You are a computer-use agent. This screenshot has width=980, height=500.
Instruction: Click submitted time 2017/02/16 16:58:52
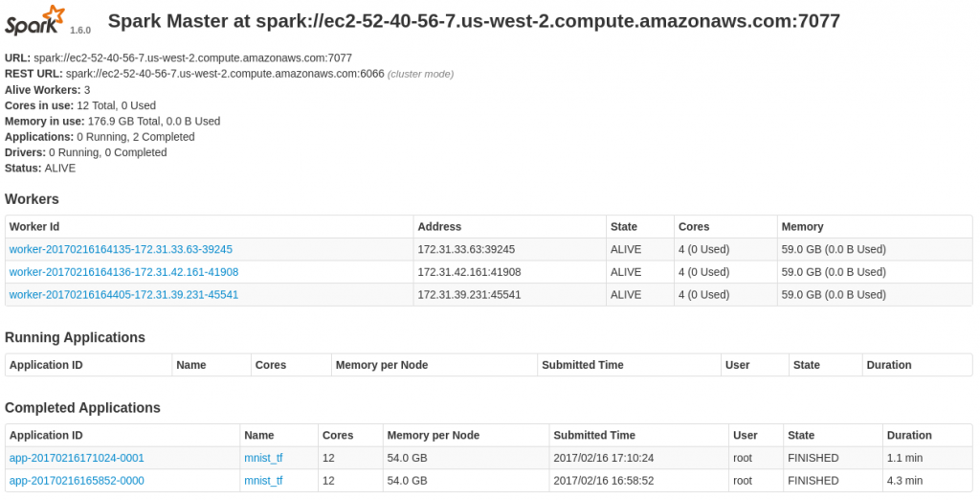604,481
